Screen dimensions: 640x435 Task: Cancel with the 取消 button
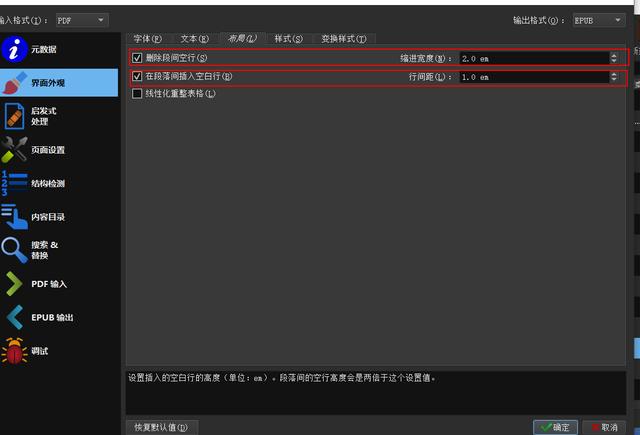pyautogui.click(x=605, y=427)
